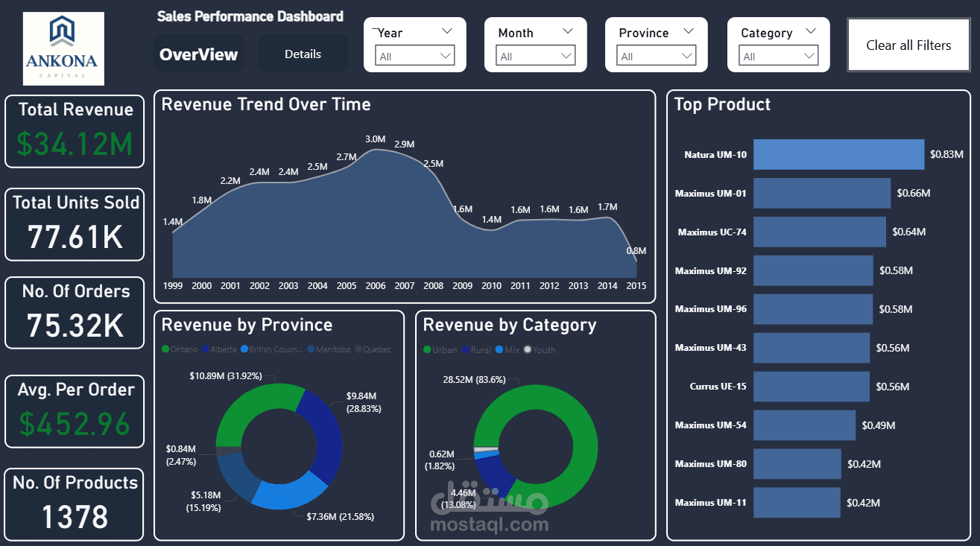Select the Alberta legend marker

(206, 349)
